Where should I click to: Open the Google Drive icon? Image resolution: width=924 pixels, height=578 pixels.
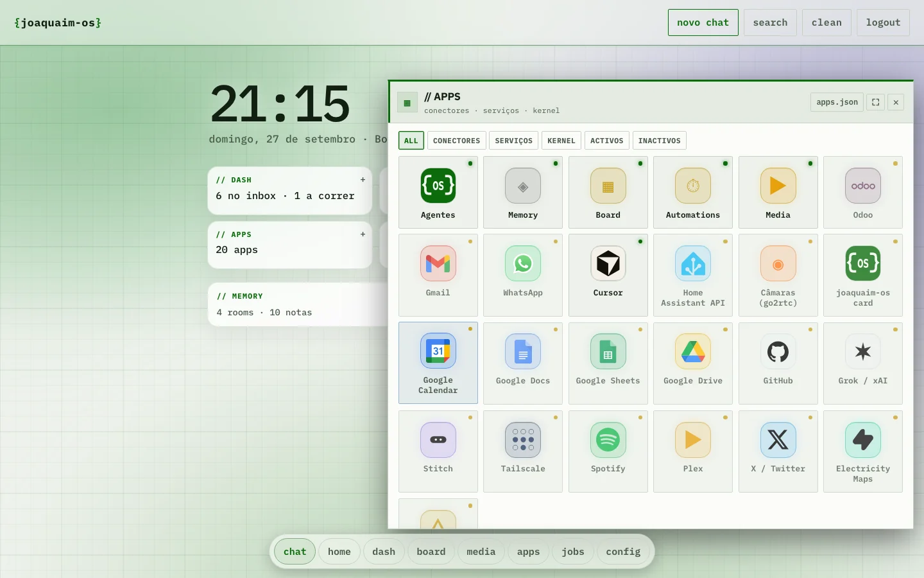[x=693, y=351]
